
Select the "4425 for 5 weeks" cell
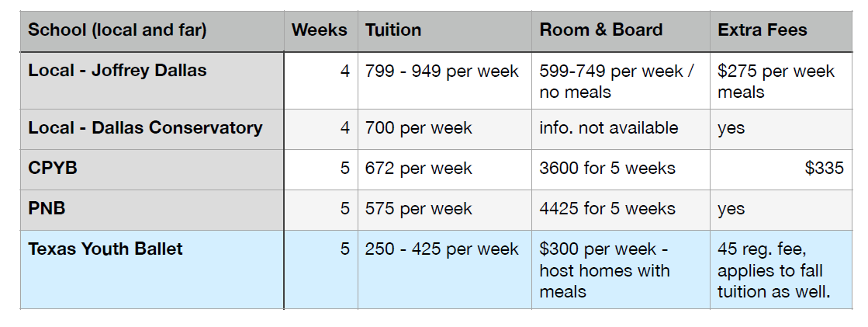coord(607,209)
